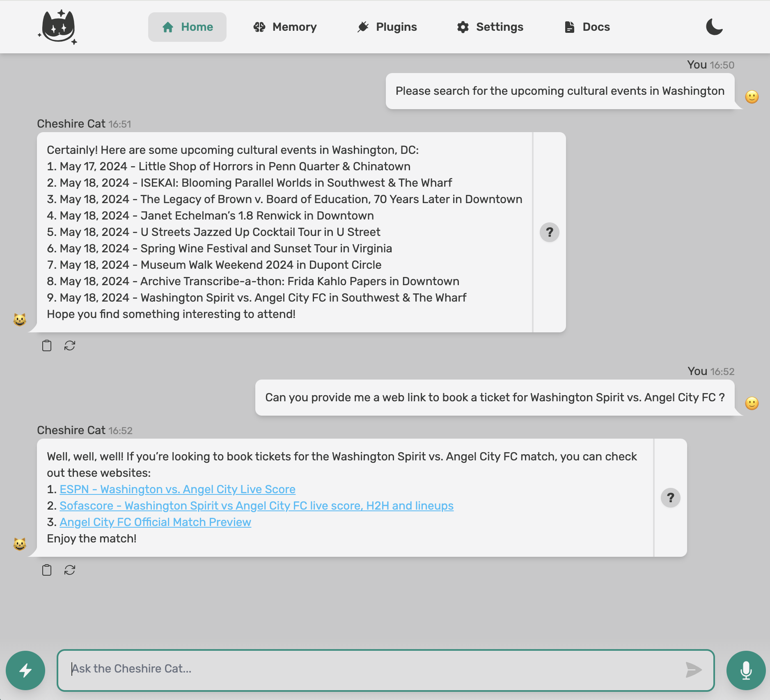Click the cat avatar beside the 16:51 reply
770x700 pixels.
20,319
